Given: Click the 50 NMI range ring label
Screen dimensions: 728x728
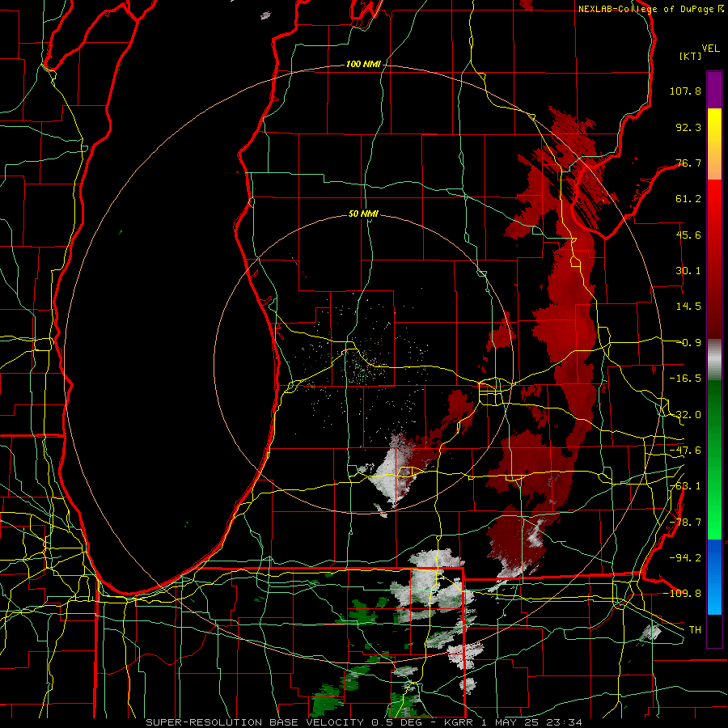Looking at the screenshot, I should pyautogui.click(x=363, y=214).
